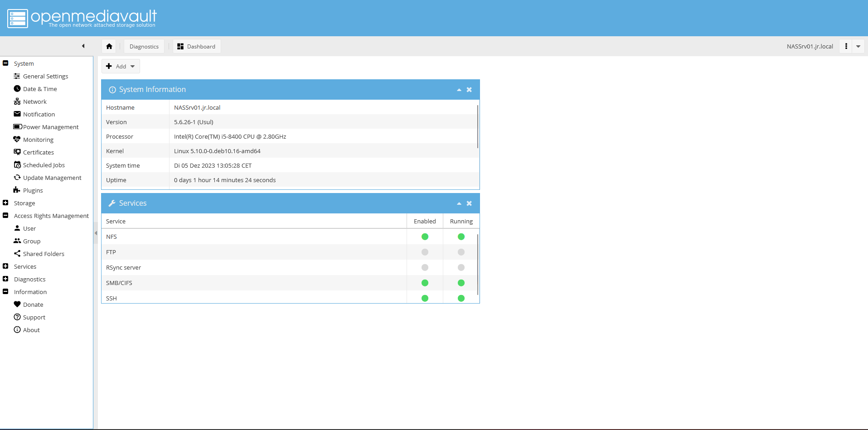Click the Monitoring heartbeat icon
This screenshot has height=430, width=868.
coord(17,140)
